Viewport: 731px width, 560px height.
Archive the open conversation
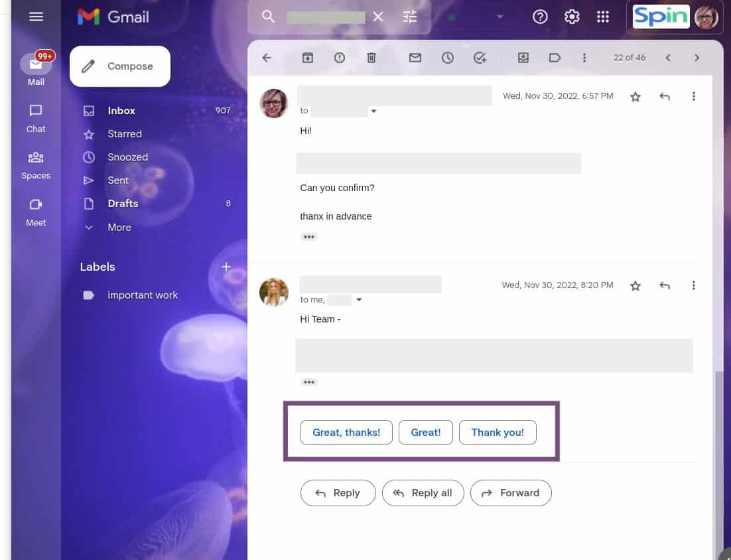point(308,58)
